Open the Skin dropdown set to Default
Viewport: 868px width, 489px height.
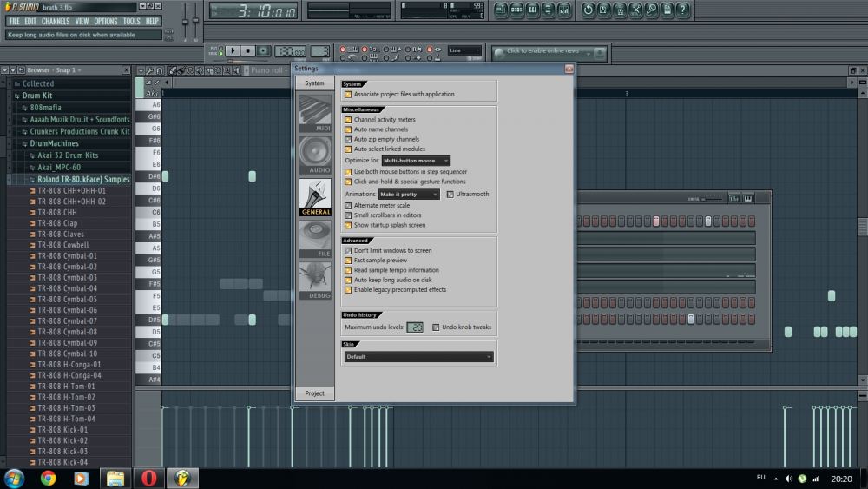418,357
